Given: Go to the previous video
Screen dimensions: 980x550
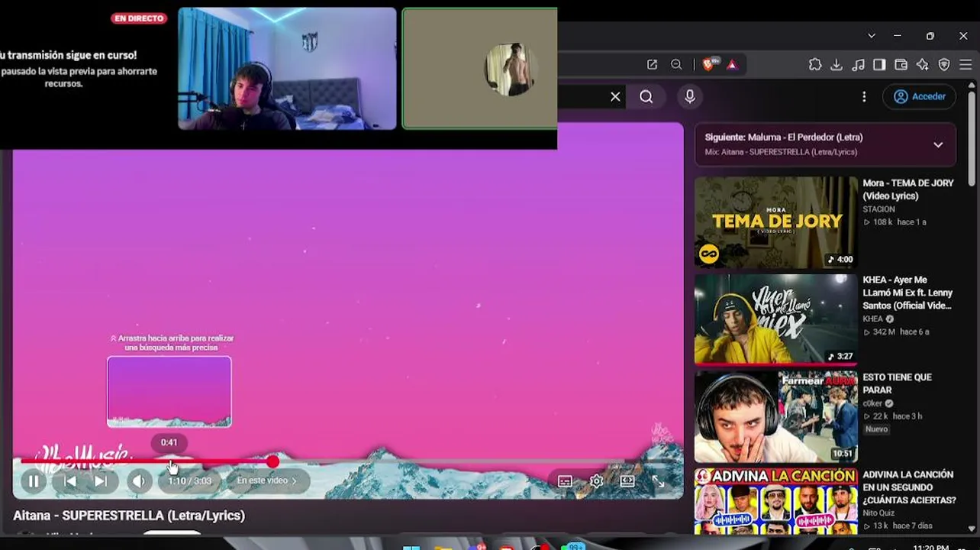Looking at the screenshot, I should (x=69, y=481).
